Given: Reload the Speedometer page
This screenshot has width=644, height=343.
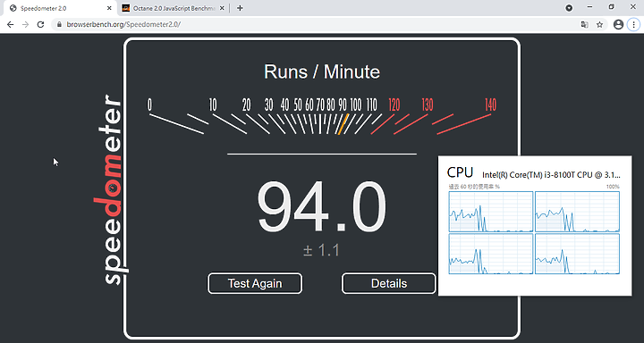Looking at the screenshot, I should [40, 25].
